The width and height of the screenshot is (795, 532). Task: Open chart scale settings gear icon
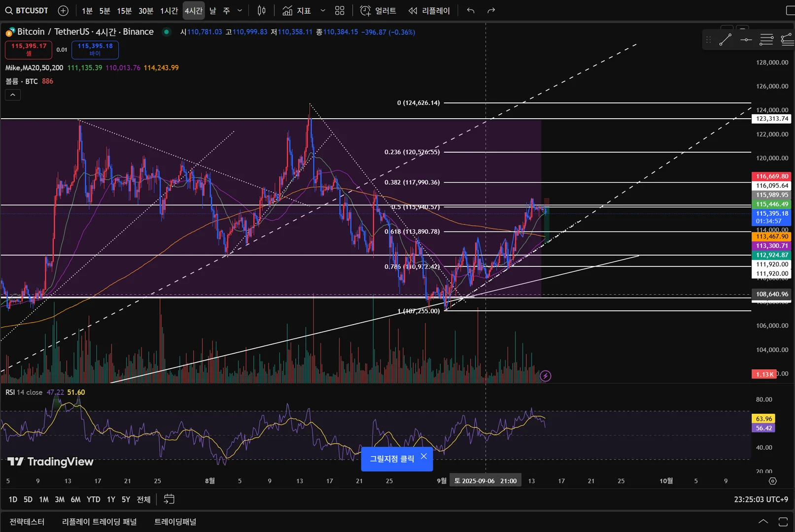coord(772,481)
